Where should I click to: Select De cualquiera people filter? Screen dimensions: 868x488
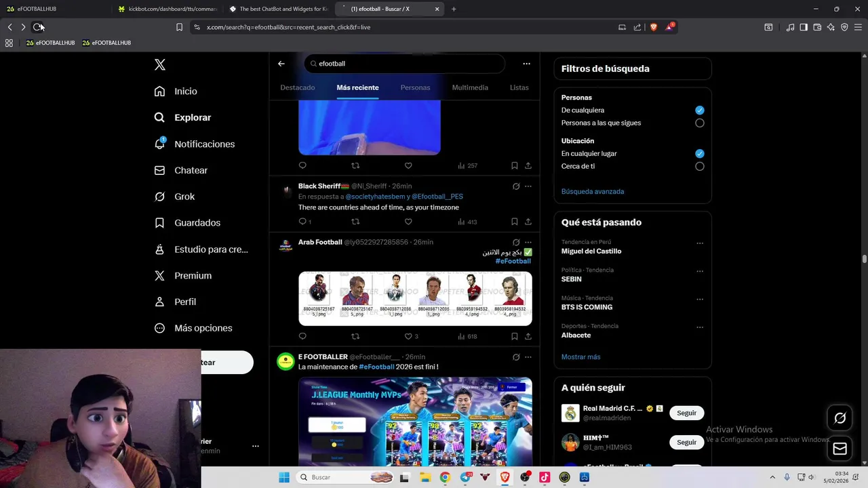pyautogui.click(x=699, y=110)
